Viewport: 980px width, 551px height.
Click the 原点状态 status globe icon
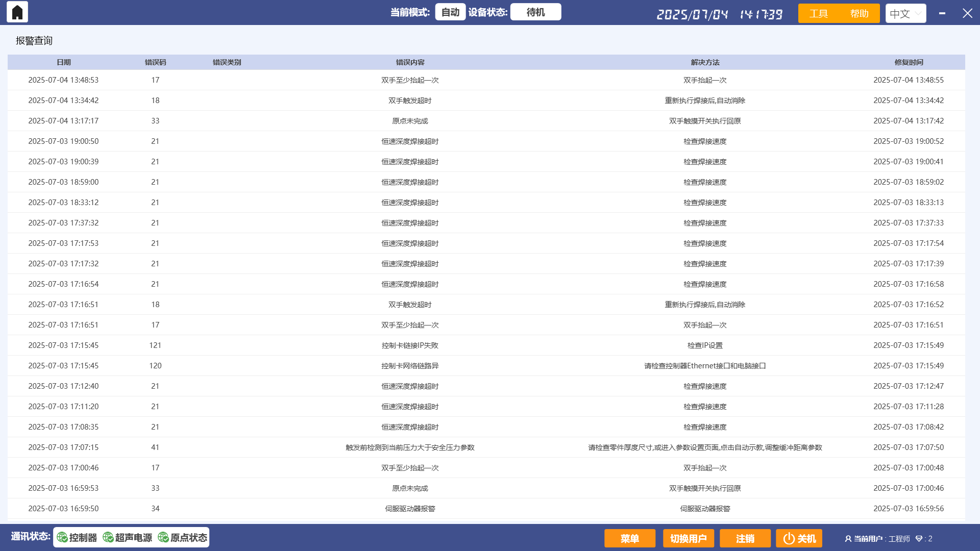coord(163,537)
